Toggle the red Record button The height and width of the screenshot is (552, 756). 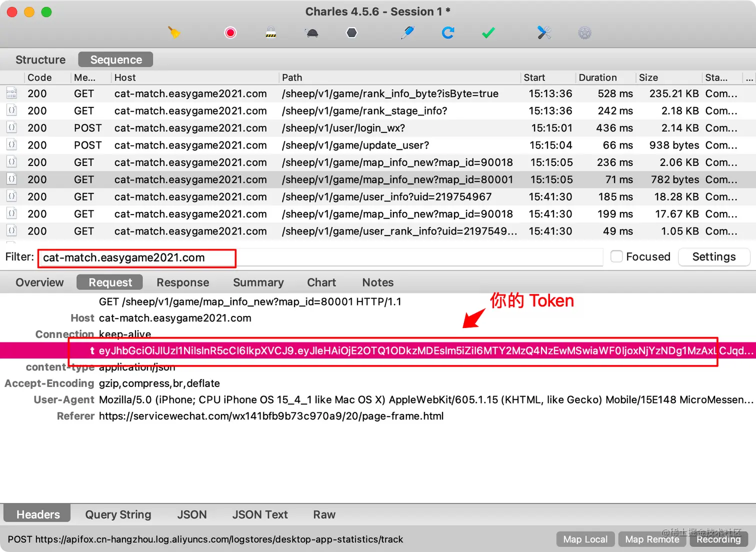[x=230, y=33]
